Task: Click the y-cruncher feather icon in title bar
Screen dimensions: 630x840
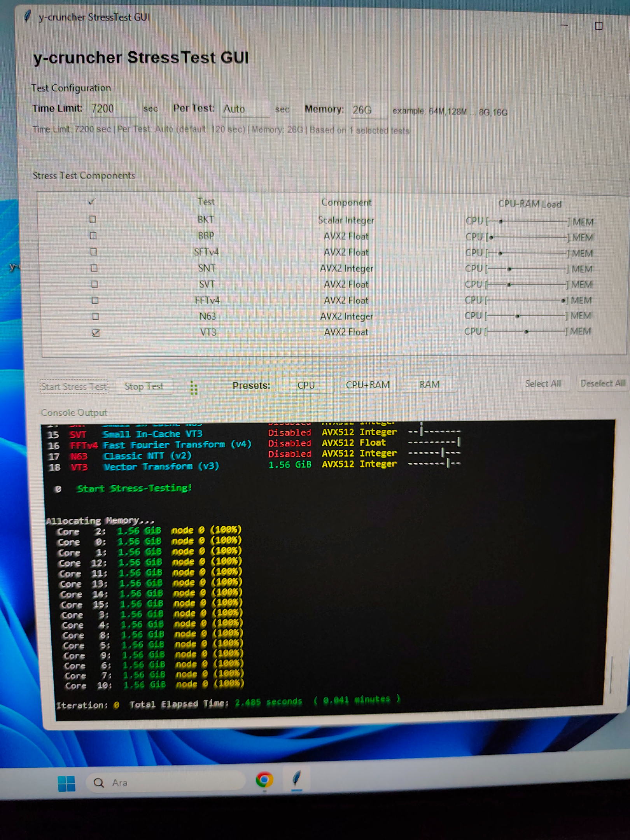Action: 27,16
